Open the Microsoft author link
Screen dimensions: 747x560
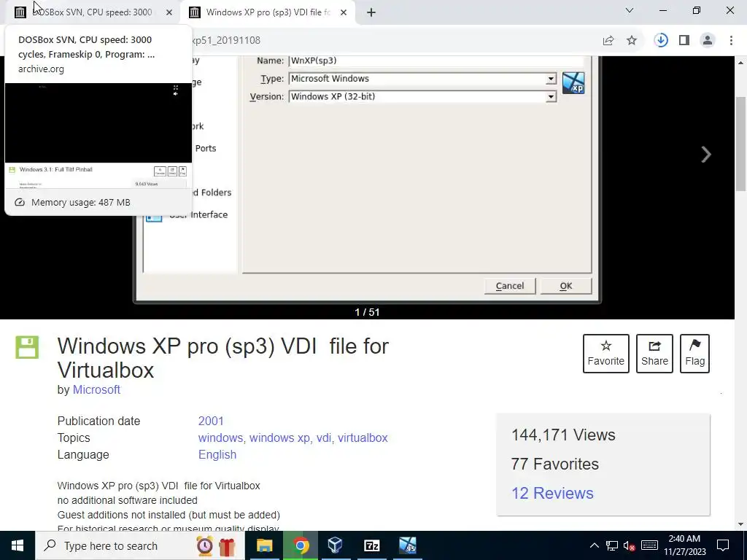(x=96, y=389)
